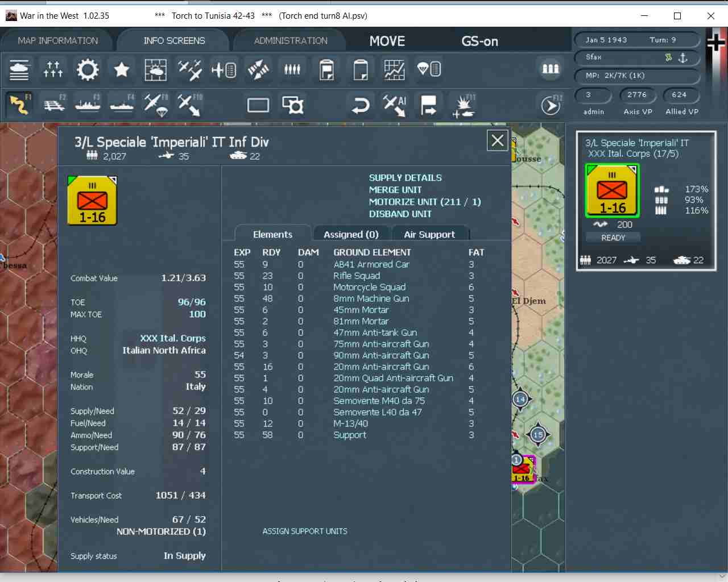Open 90mm Anti-aircraft Gun element
The image size is (728, 582).
(382, 355)
